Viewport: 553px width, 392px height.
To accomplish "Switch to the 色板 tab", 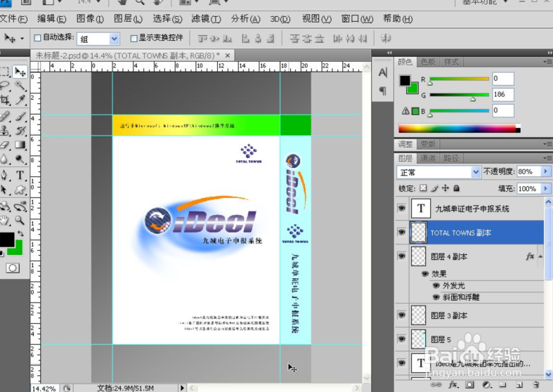I will 428,62.
